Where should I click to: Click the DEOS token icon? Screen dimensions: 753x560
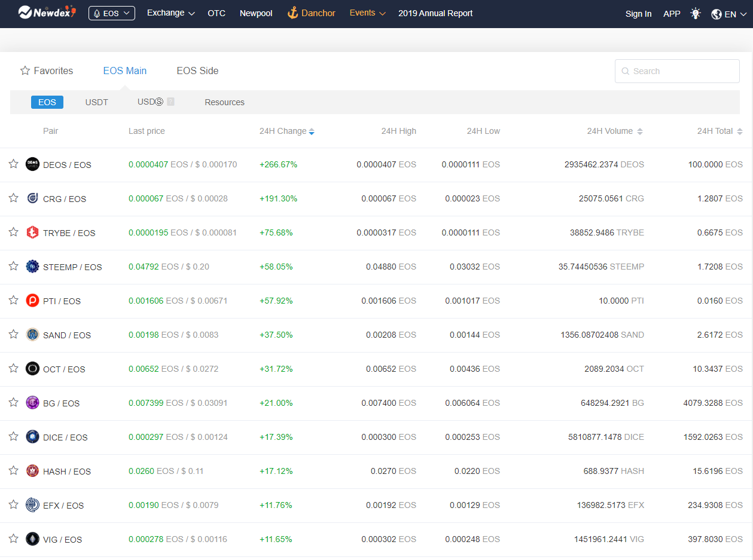(32, 164)
